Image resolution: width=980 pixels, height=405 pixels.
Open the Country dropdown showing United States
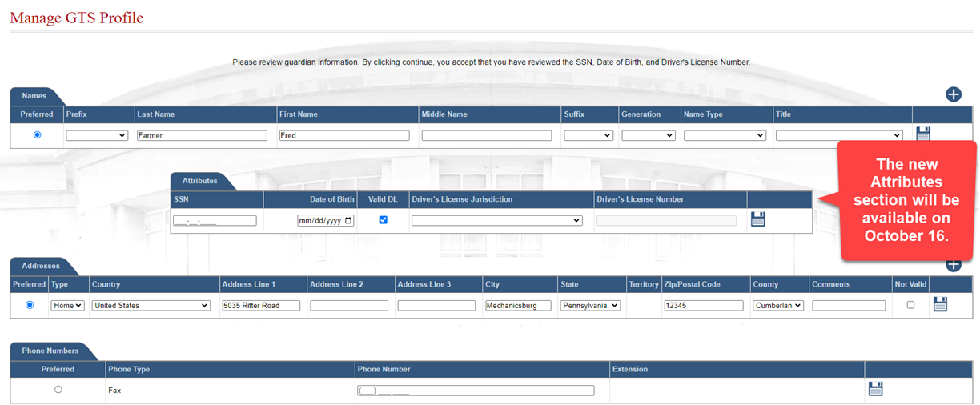[x=151, y=306]
